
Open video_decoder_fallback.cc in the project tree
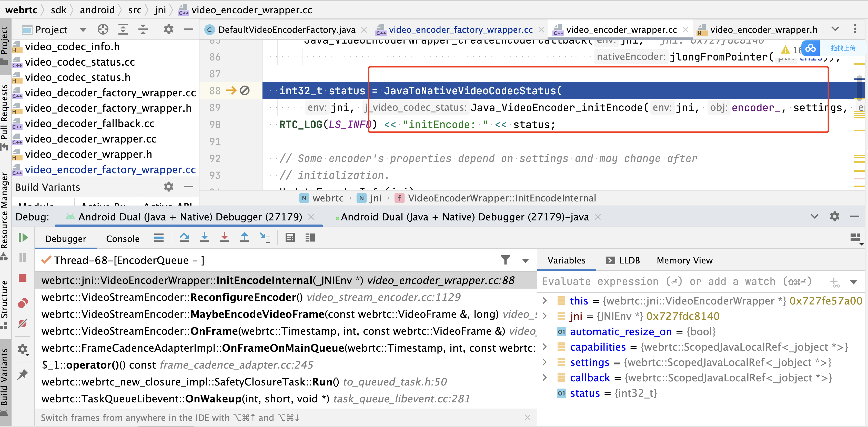click(x=90, y=123)
